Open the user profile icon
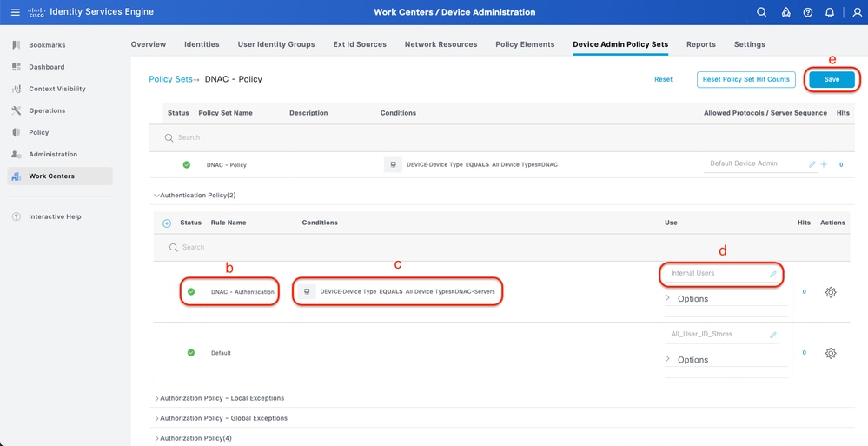The width and height of the screenshot is (868, 446). (x=857, y=12)
